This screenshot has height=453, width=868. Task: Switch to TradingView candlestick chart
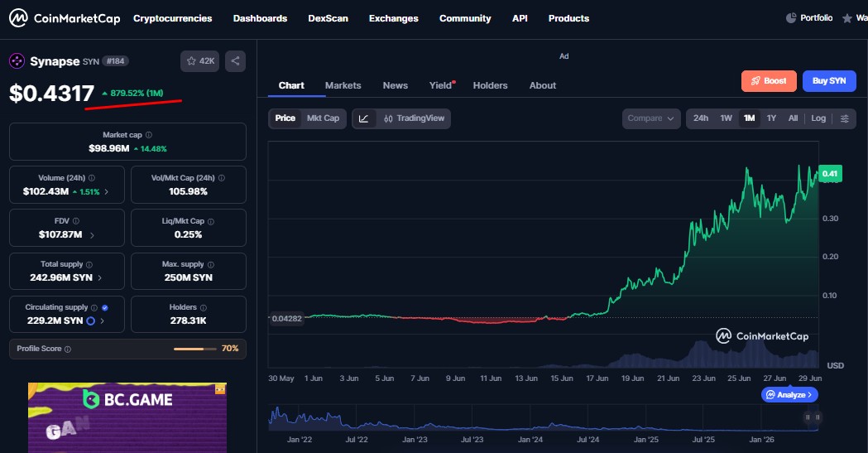[414, 118]
